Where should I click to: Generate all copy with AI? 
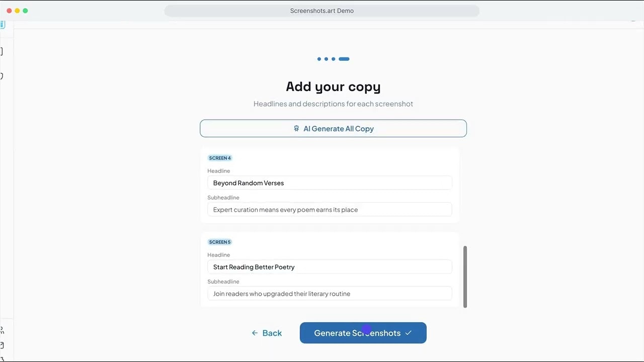click(x=333, y=128)
